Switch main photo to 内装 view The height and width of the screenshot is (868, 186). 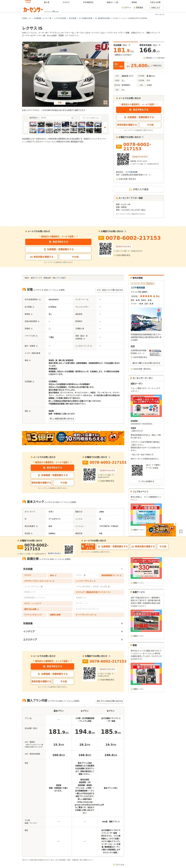(x=71, y=103)
